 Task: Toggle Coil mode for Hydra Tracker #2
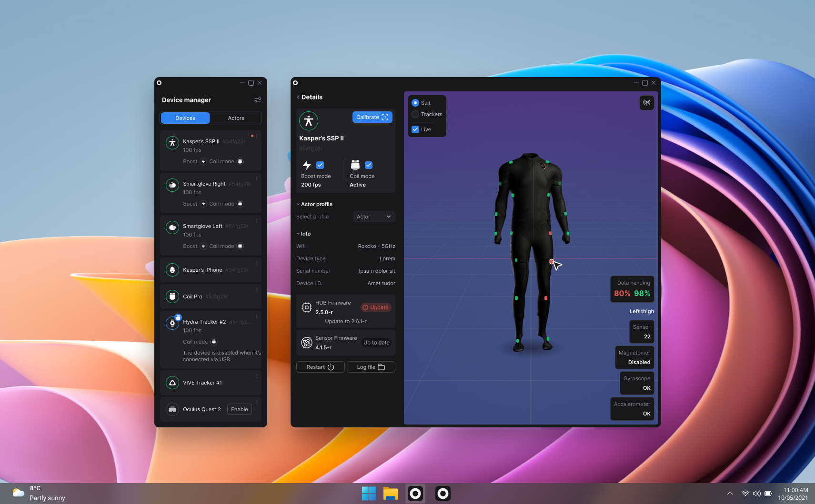coord(214,342)
